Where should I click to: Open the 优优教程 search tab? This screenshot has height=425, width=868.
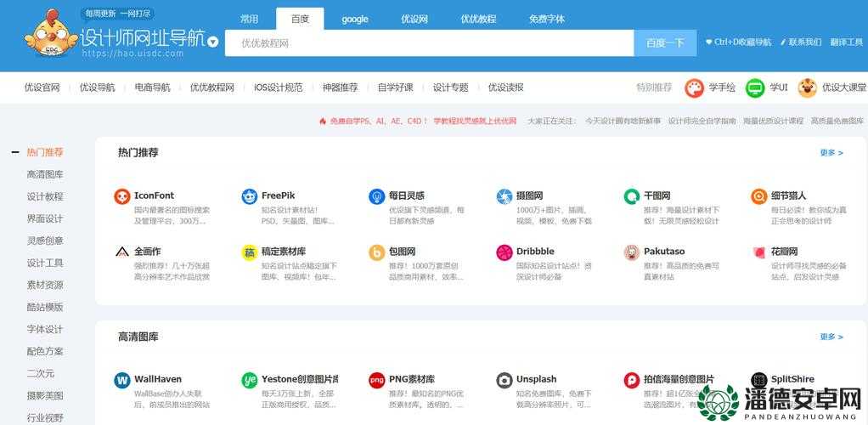(478, 19)
